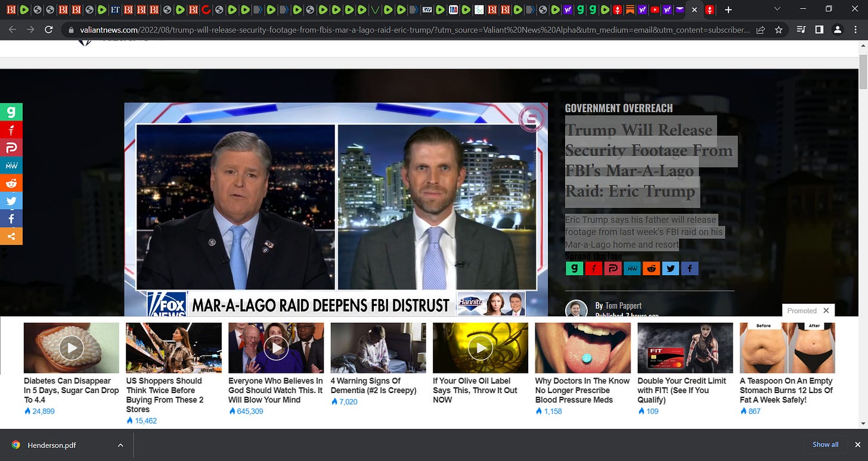Image resolution: width=868 pixels, height=461 pixels.
Task: Click the before/after belly ad thumbnail
Action: coord(788,348)
